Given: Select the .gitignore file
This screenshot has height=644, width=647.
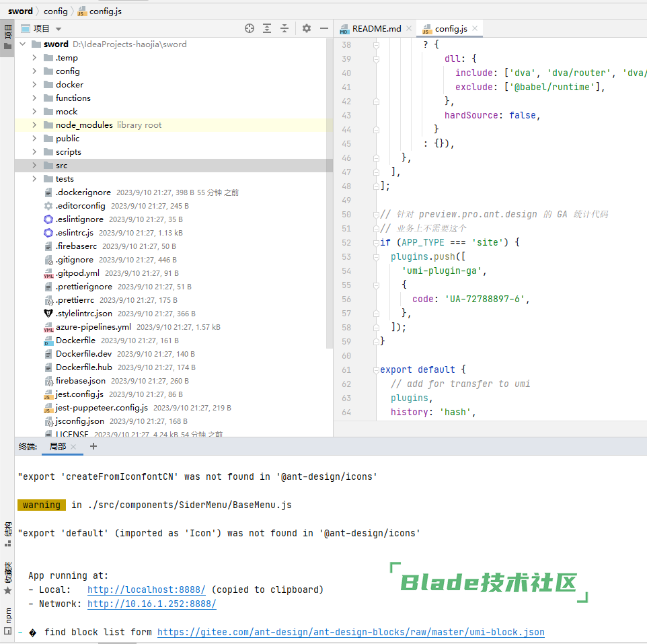Looking at the screenshot, I should 75,260.
